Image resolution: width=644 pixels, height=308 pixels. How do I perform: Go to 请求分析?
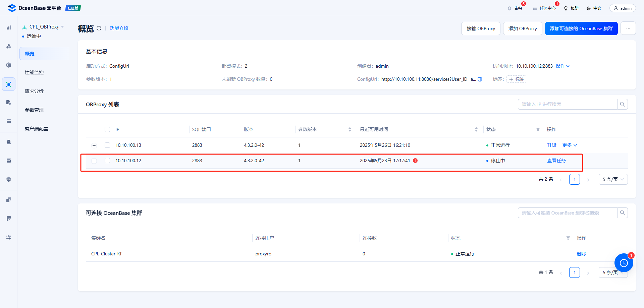pyautogui.click(x=34, y=91)
